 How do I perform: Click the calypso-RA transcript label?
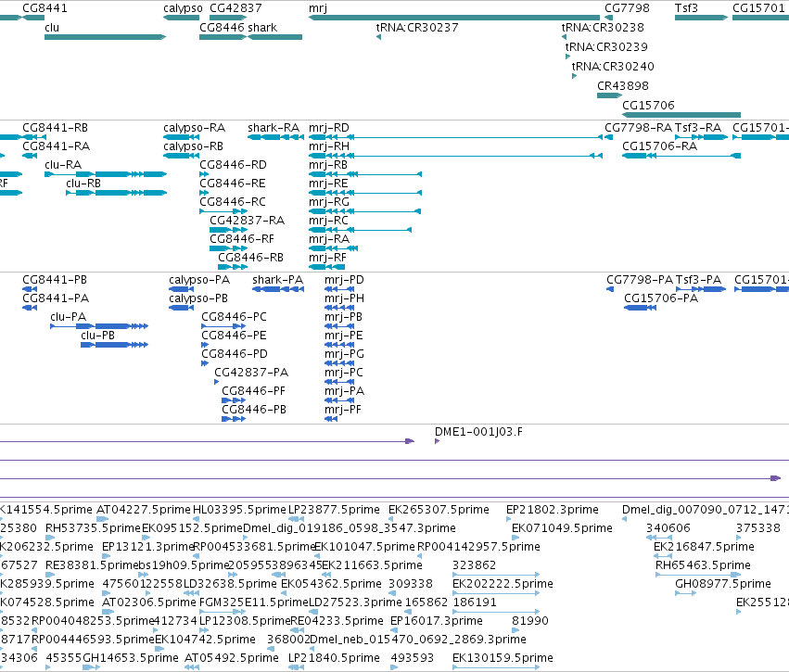(x=194, y=128)
